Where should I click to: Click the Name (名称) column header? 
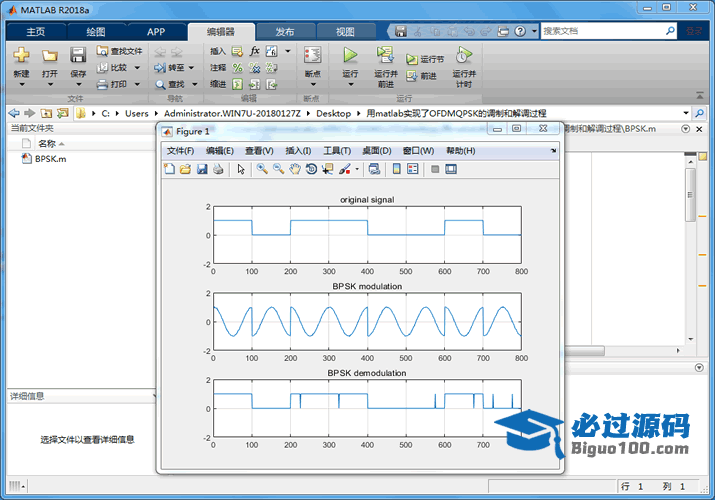pos(47,144)
